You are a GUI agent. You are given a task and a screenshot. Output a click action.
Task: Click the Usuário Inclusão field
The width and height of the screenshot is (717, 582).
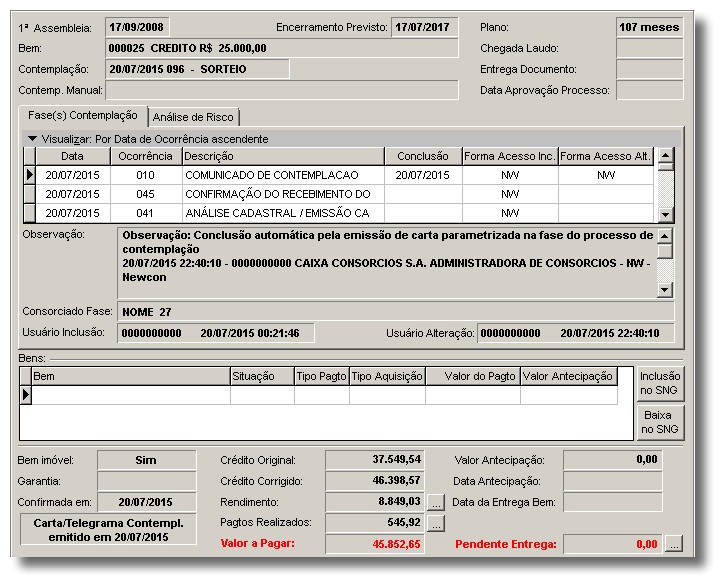(x=216, y=333)
